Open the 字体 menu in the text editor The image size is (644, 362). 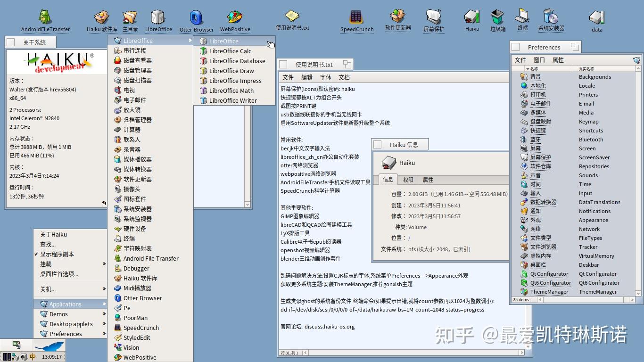pos(325,77)
